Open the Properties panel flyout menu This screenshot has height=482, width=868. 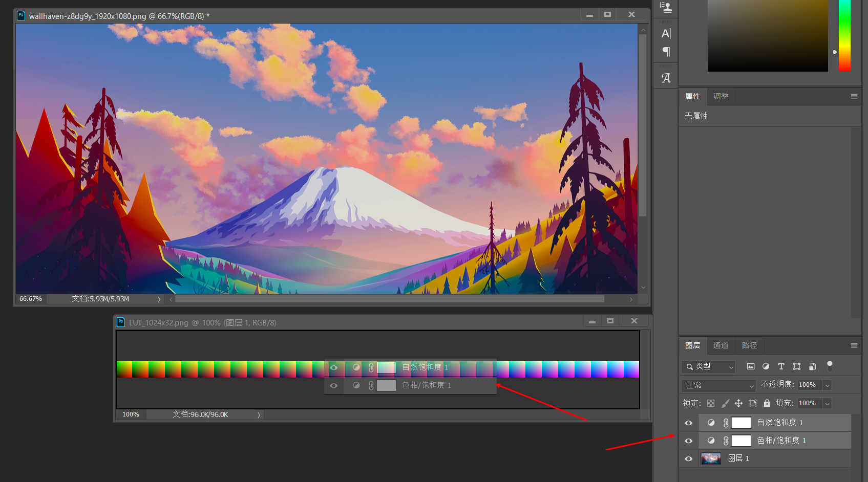[x=854, y=96]
